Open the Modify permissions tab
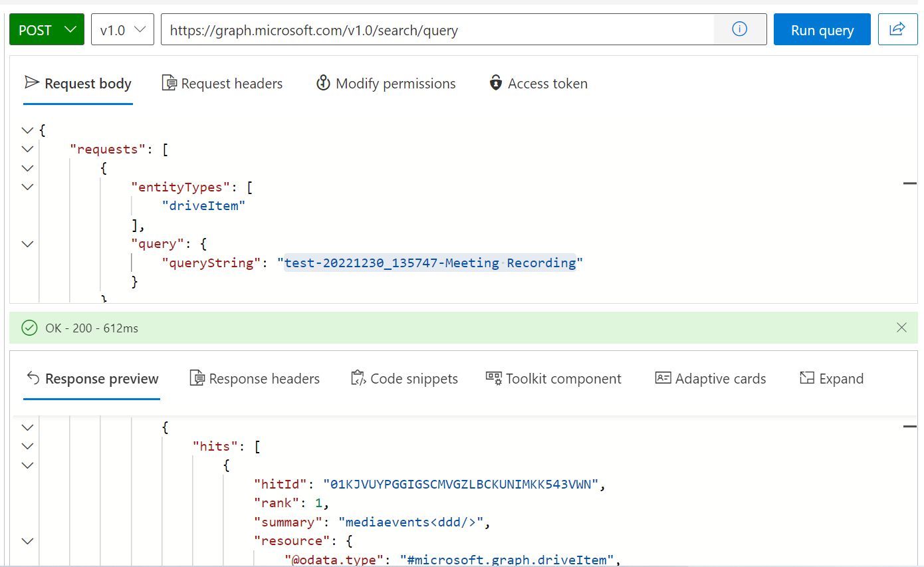The image size is (924, 567). tap(386, 84)
